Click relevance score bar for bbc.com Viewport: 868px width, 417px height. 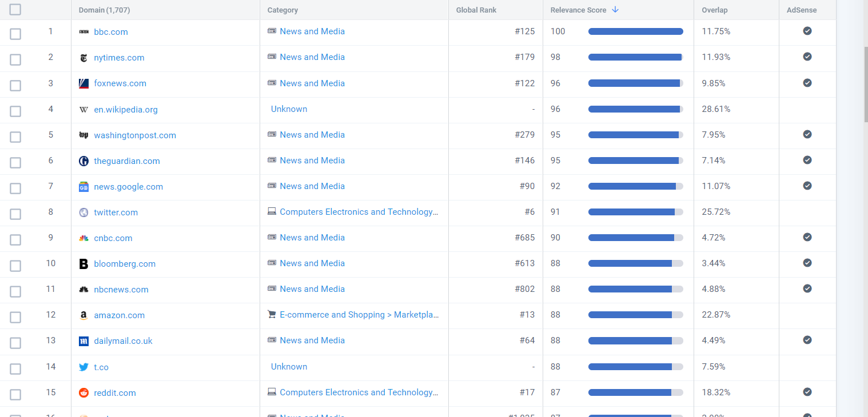[636, 31]
